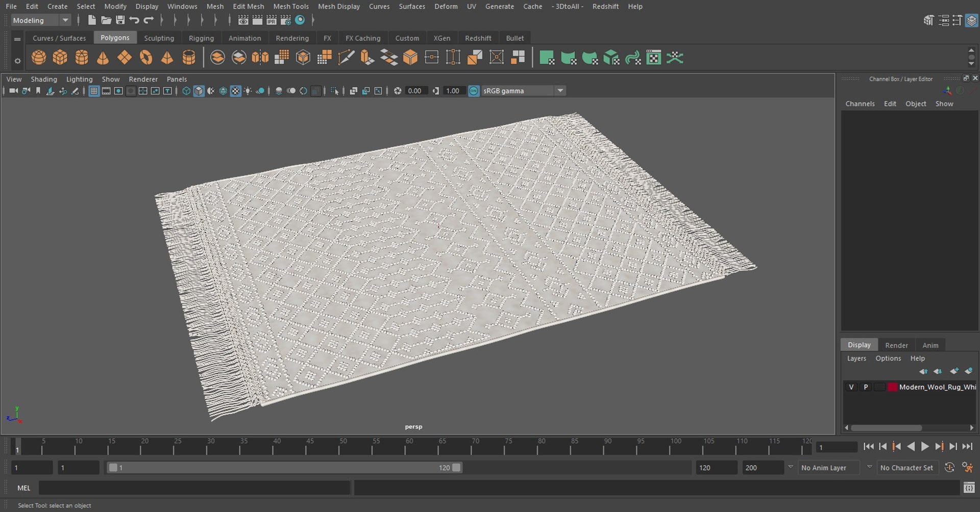This screenshot has width=980, height=512.
Task: Click the Auto Keyframe toggle icon
Action: click(x=949, y=468)
